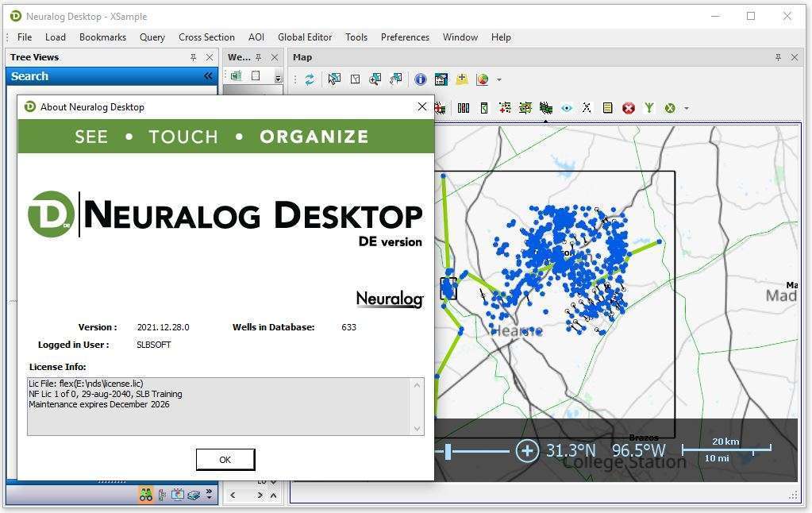Toggle the pin on the Map panel
Viewport: 812px width, 513px height.
[779, 57]
